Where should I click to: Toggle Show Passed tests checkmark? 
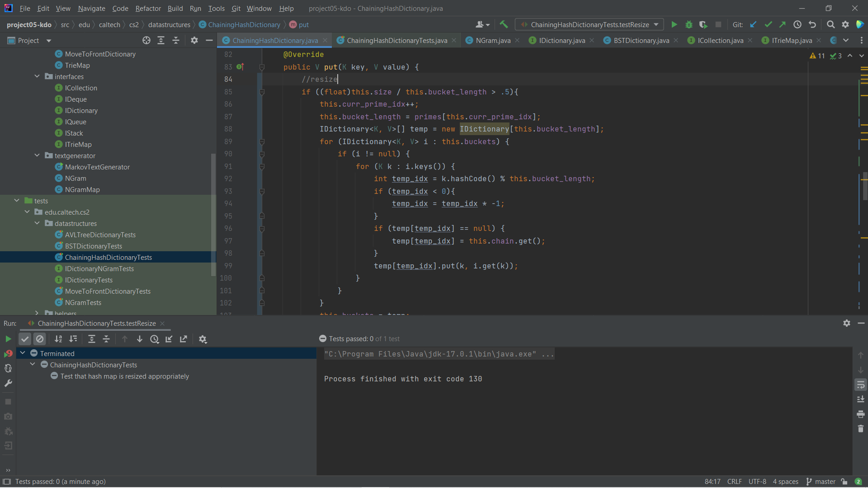click(x=25, y=339)
